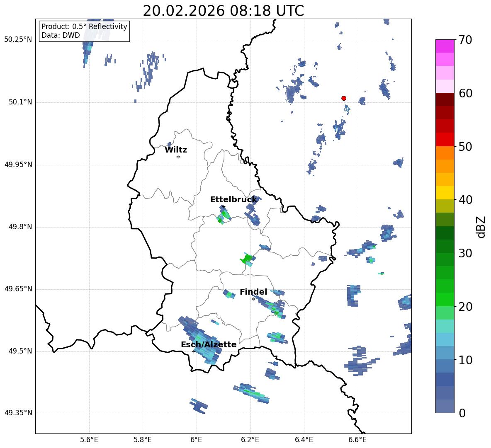
Task: Click the 'Data: DWD' source text
Action: coord(61,35)
